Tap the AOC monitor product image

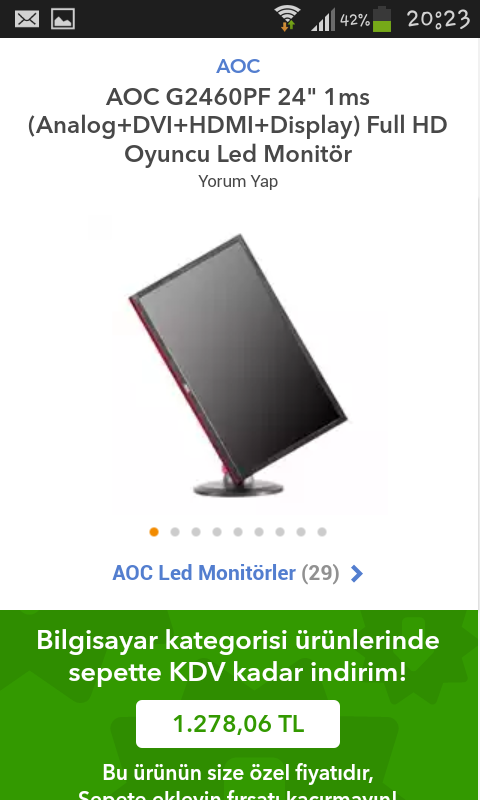pos(238,365)
